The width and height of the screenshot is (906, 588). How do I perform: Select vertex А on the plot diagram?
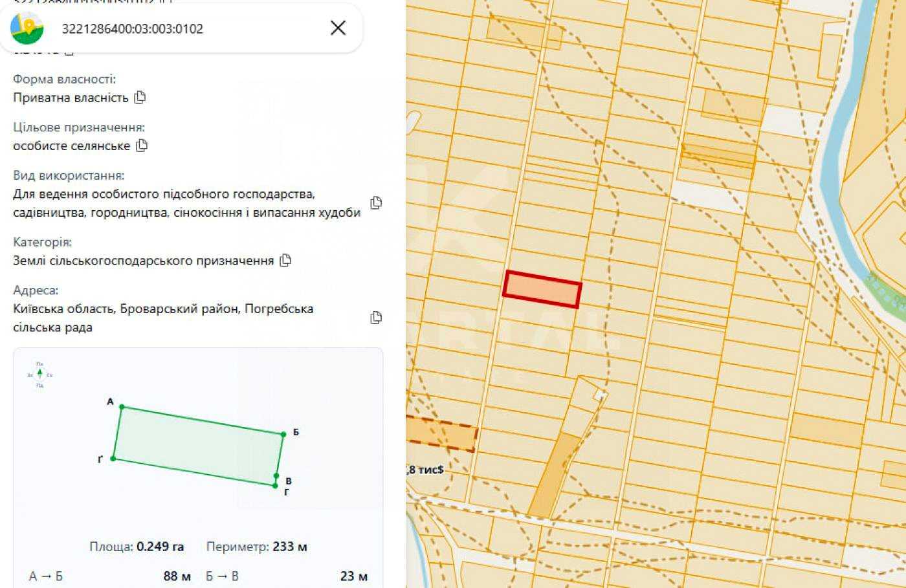pos(122,407)
